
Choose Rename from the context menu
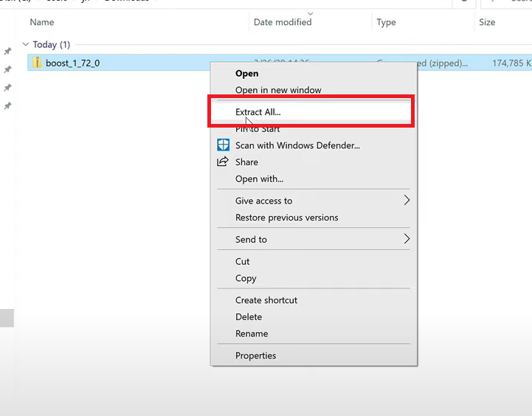[314, 333]
